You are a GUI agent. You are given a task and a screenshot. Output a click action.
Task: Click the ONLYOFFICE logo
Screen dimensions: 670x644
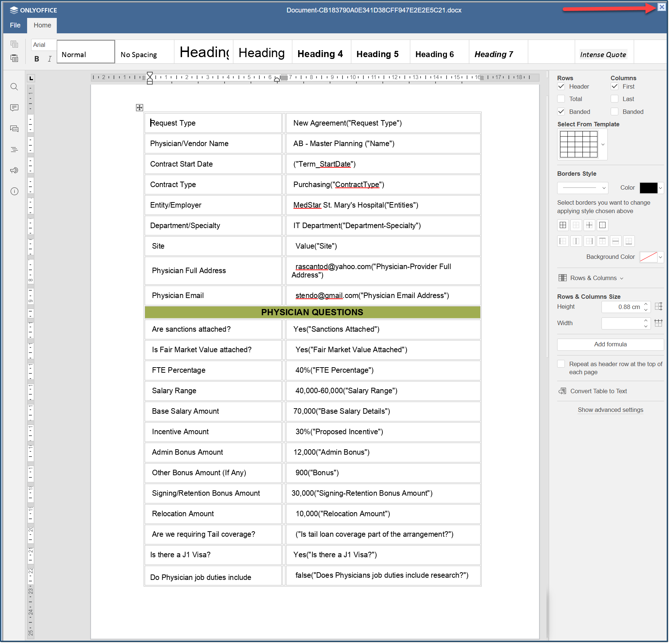coord(33,10)
